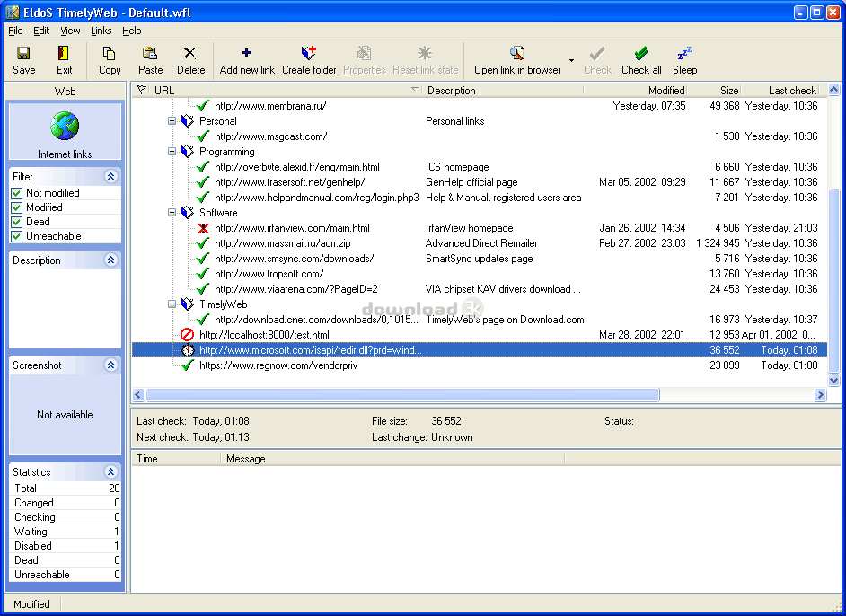The height and width of the screenshot is (616, 846).
Task: Click the checkmark icon beside massmail.ru link
Action: click(x=203, y=243)
